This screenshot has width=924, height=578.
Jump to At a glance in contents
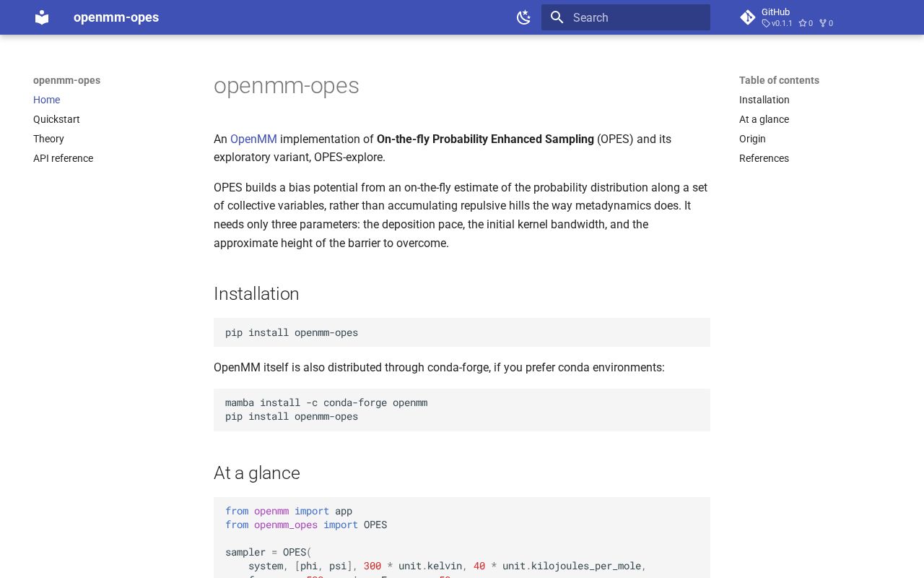[x=764, y=119]
